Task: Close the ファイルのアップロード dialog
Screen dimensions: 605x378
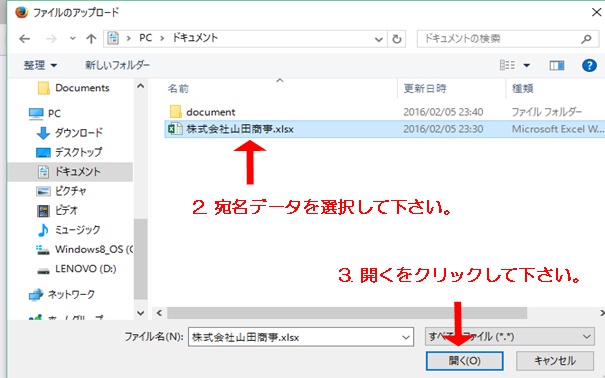Action: click(597, 12)
